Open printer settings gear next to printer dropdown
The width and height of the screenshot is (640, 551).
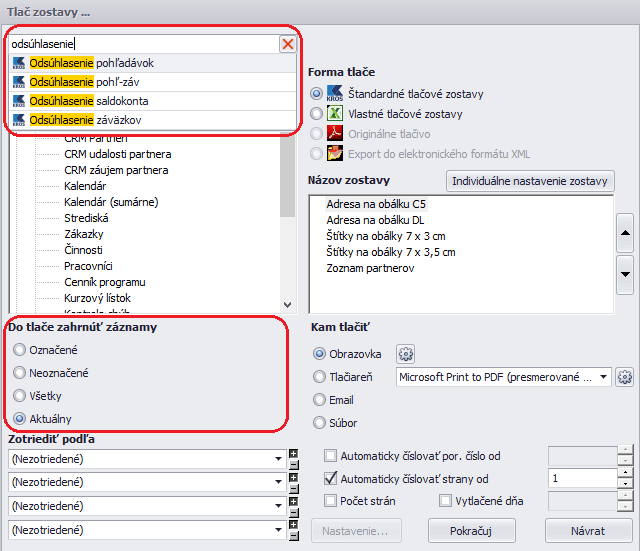625,377
